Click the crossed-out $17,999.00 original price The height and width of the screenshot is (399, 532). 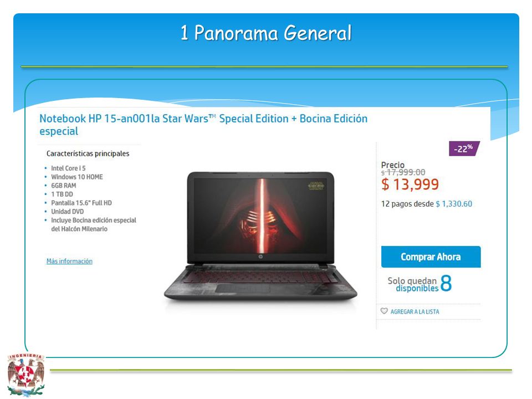click(403, 172)
